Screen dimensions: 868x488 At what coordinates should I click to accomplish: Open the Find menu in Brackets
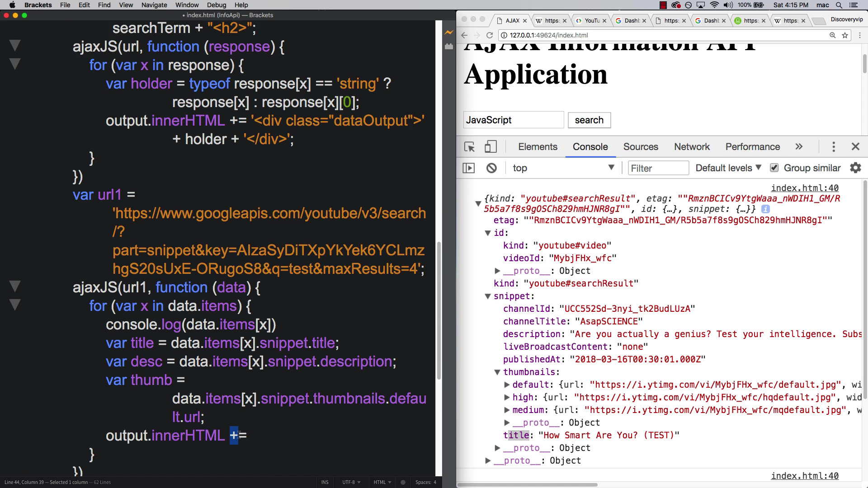click(x=104, y=5)
